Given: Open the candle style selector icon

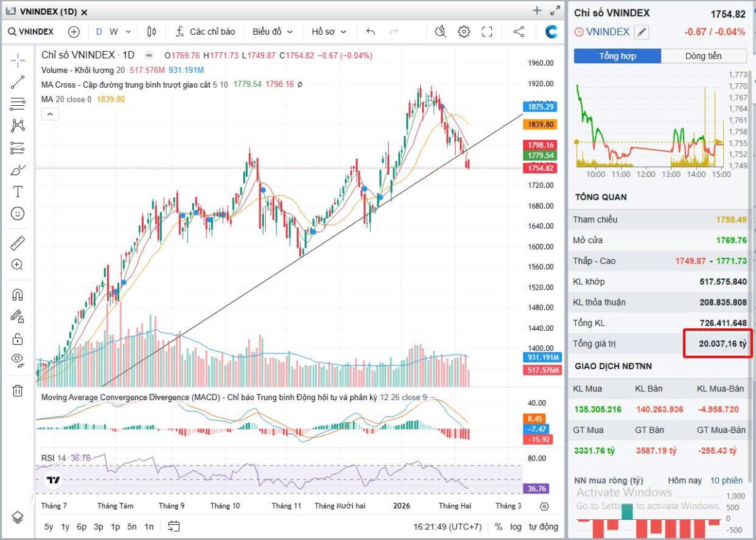Looking at the screenshot, I should [151, 32].
